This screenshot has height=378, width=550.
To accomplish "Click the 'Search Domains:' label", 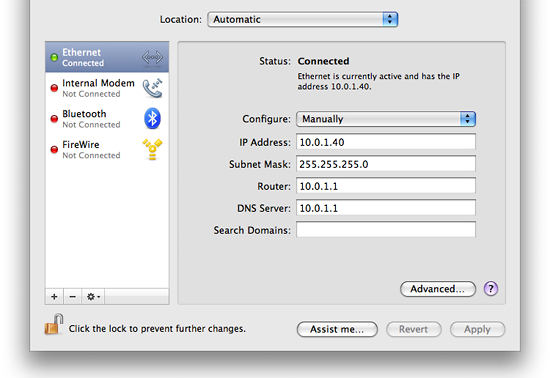I will [252, 230].
